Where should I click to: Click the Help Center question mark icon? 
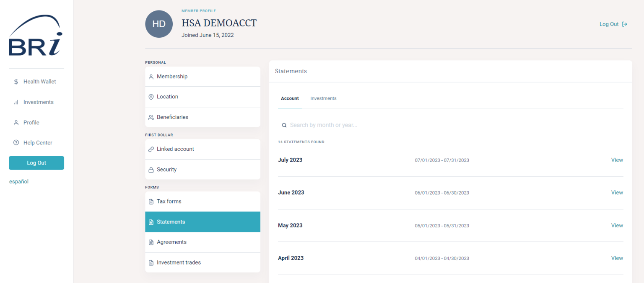[17, 142]
